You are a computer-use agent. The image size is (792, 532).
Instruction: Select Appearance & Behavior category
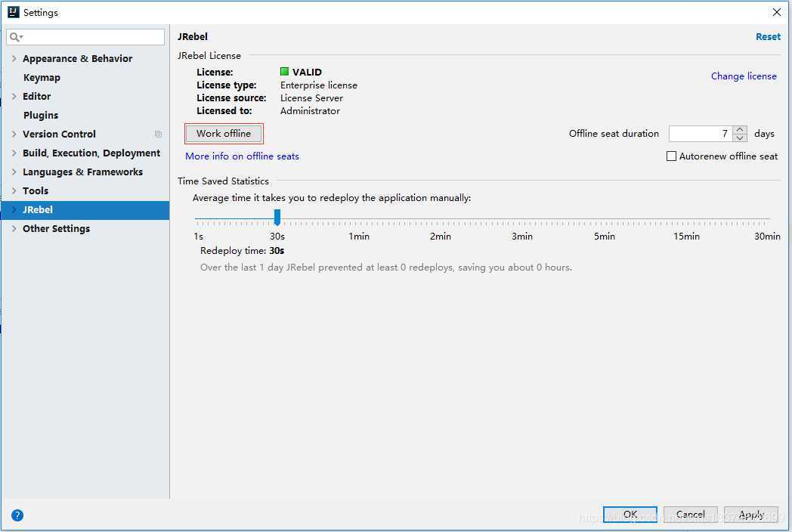77,59
